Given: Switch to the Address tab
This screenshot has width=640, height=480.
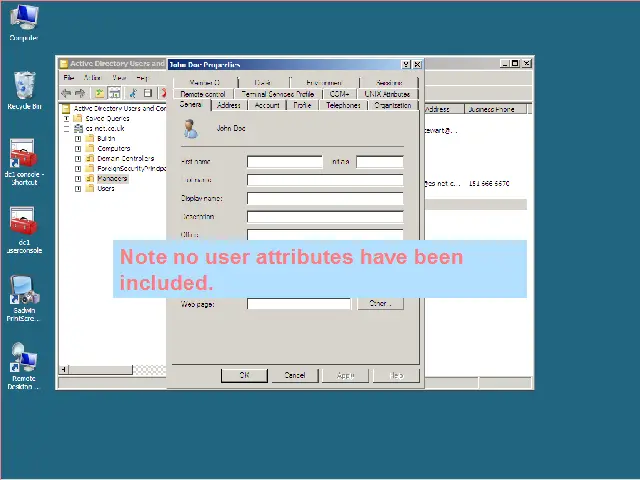Looking at the screenshot, I should point(229,105).
